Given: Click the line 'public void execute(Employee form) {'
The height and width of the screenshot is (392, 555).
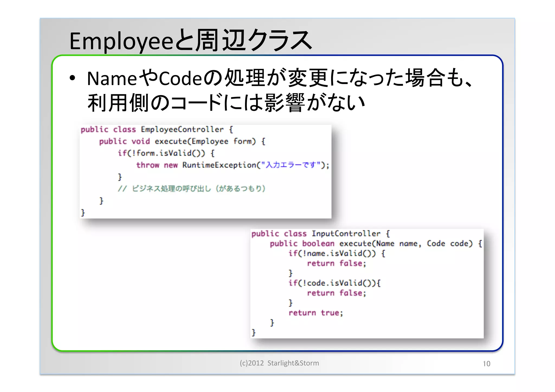Looking at the screenshot, I should pos(182,141).
